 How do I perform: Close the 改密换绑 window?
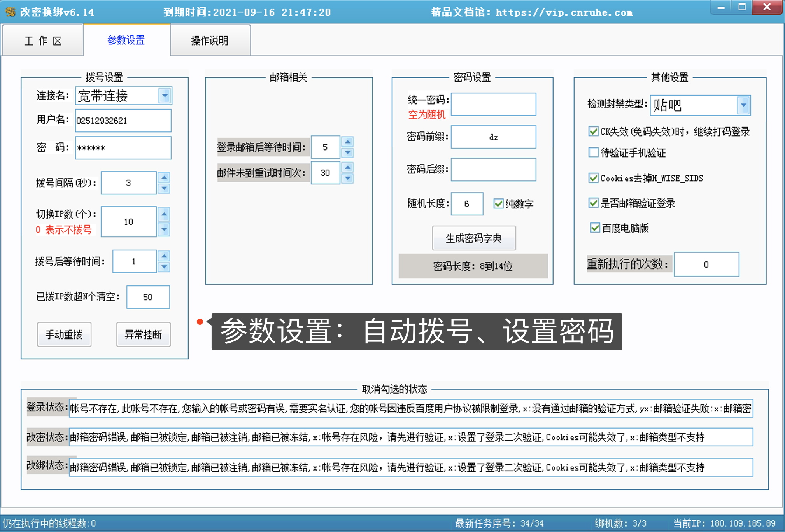[x=767, y=7]
